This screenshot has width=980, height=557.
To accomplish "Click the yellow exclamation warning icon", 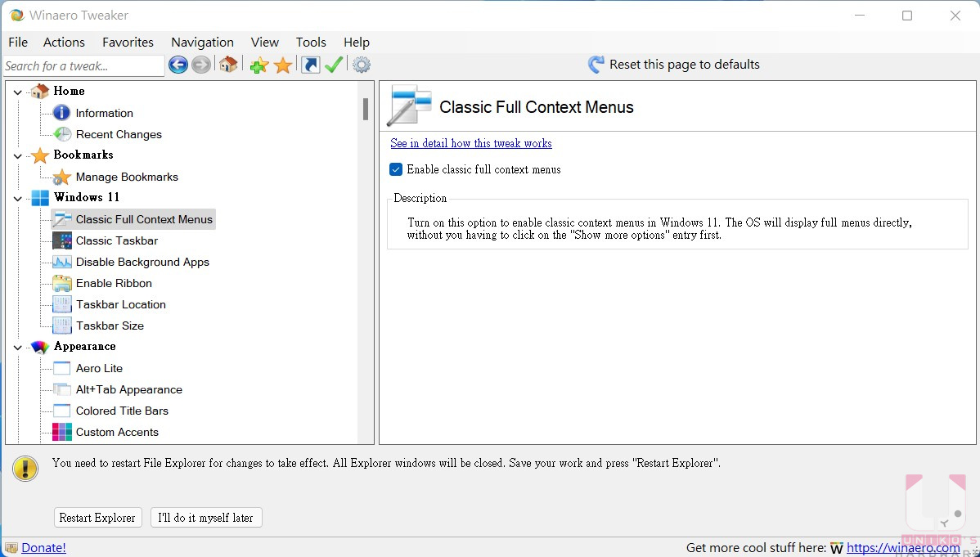I will (x=25, y=469).
